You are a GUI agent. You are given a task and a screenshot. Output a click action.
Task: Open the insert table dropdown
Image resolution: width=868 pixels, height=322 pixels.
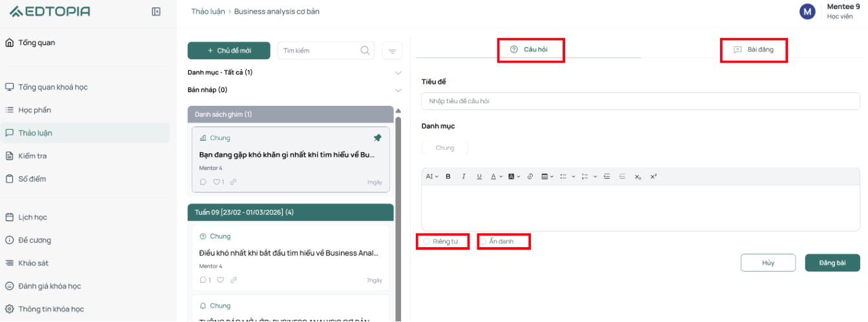pyautogui.click(x=548, y=176)
